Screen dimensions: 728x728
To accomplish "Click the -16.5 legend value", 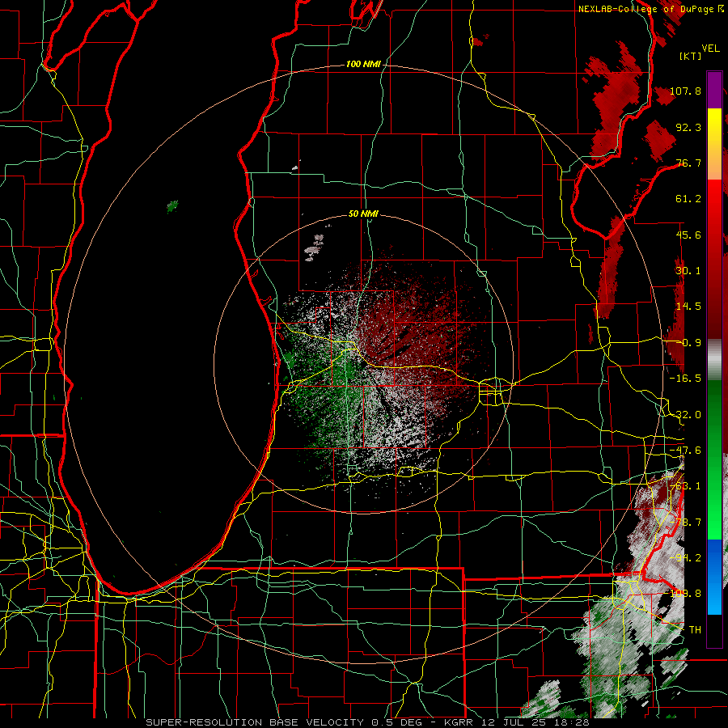I will click(685, 379).
